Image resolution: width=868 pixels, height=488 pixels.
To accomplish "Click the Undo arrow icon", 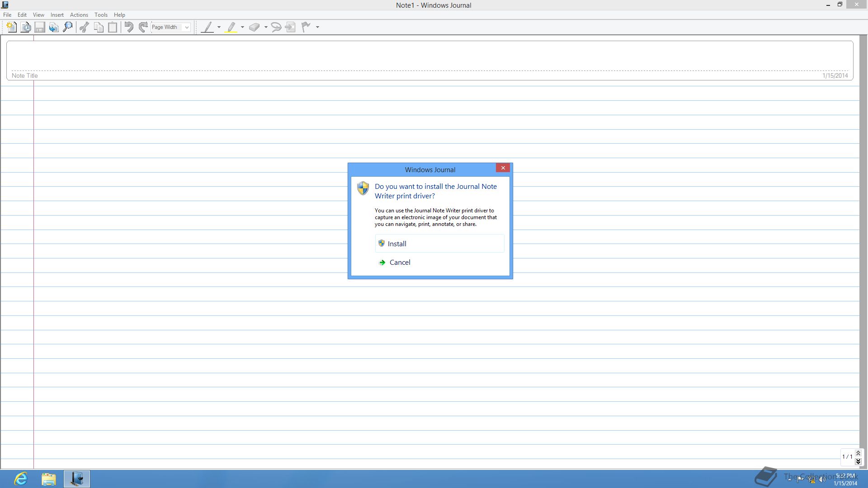I will tap(129, 27).
